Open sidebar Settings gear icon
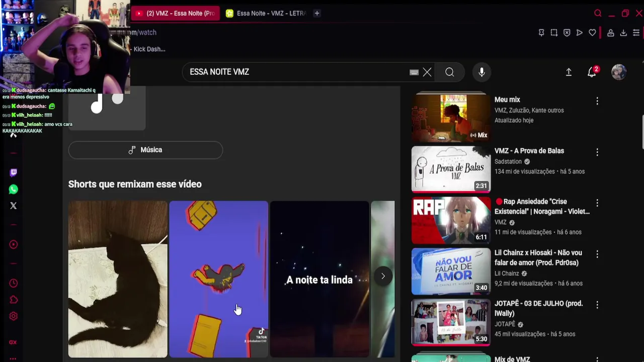The height and width of the screenshot is (362, 644). click(14, 316)
